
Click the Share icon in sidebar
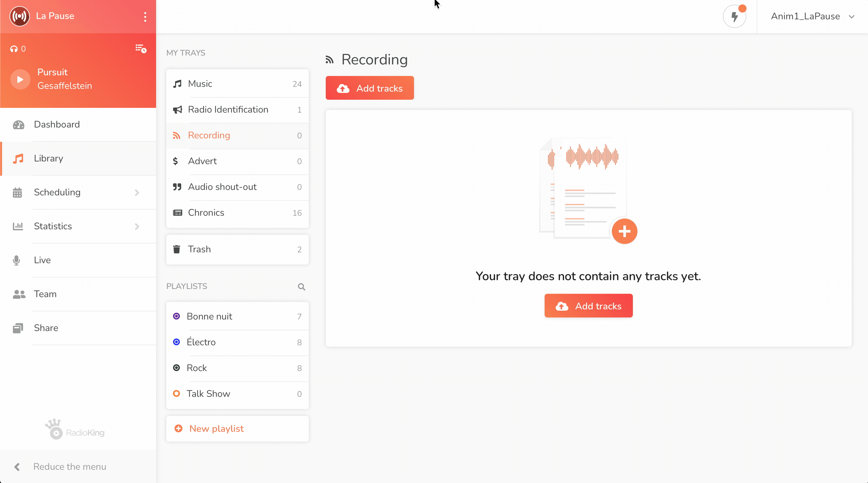tap(18, 328)
